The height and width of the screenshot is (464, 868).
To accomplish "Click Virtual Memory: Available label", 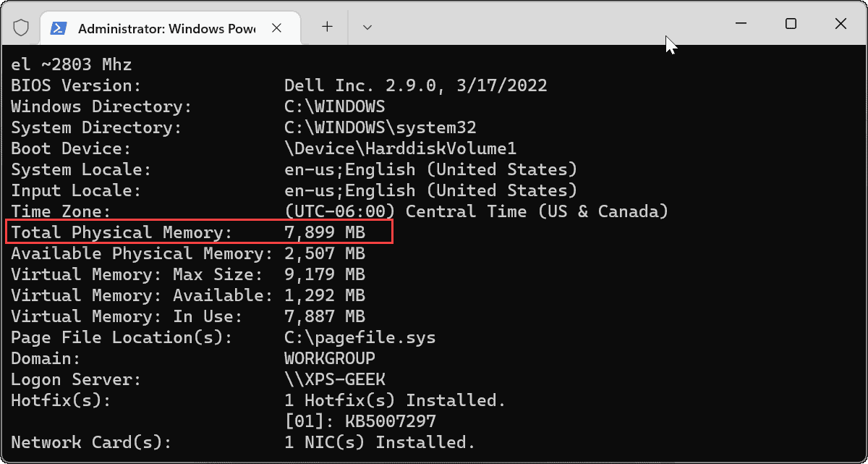I will tap(142, 295).
